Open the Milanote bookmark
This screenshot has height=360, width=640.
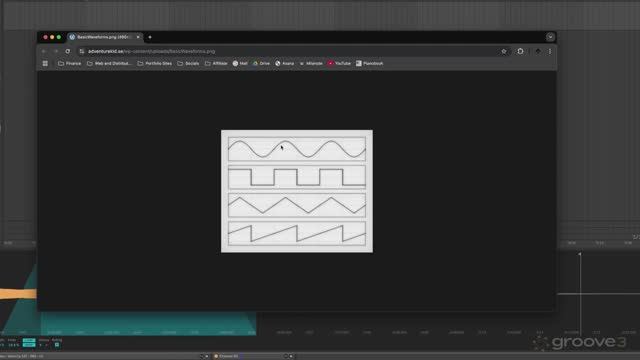point(311,63)
